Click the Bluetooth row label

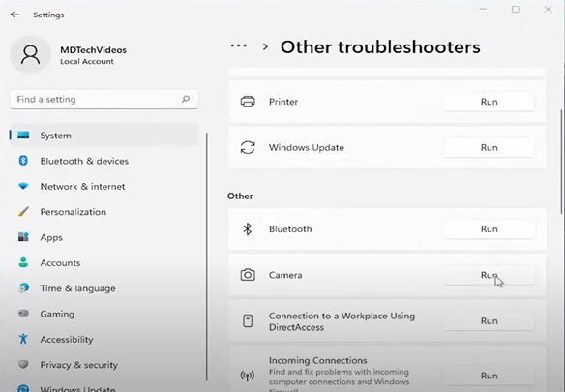[x=290, y=229]
